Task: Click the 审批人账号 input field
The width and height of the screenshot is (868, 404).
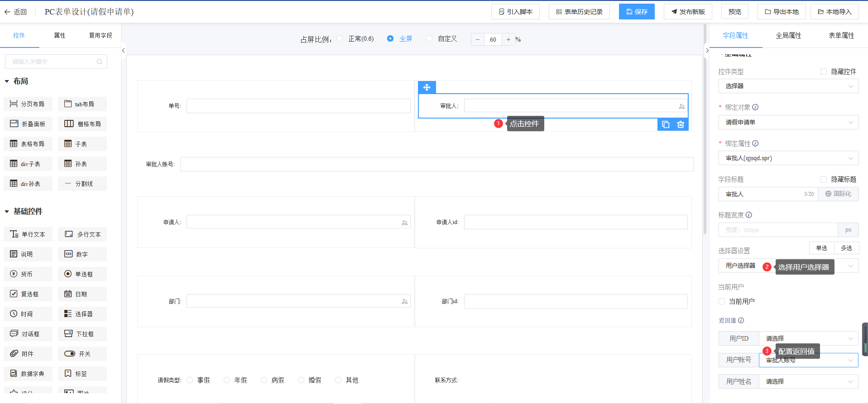Action: 436,164
